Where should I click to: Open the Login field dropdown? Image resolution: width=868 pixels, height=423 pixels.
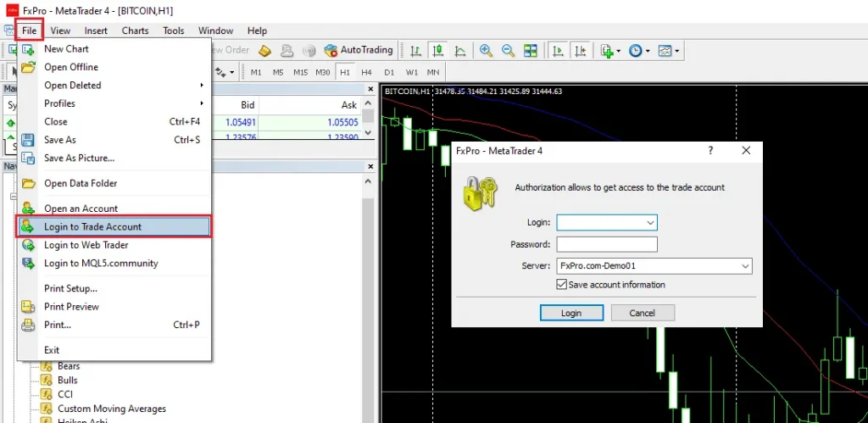650,223
